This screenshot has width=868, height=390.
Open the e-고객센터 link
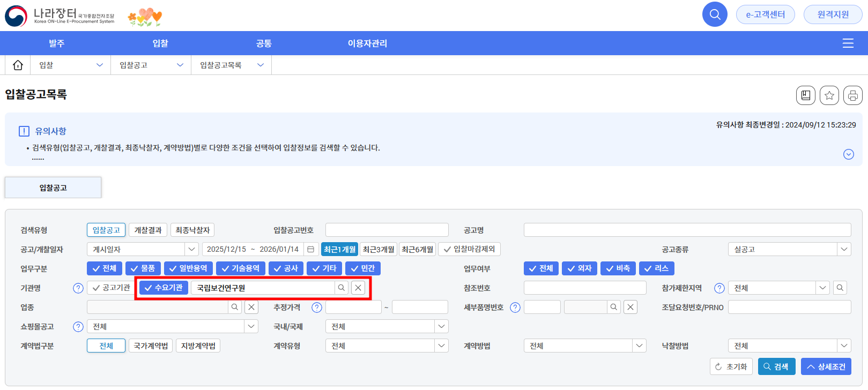coord(766,14)
